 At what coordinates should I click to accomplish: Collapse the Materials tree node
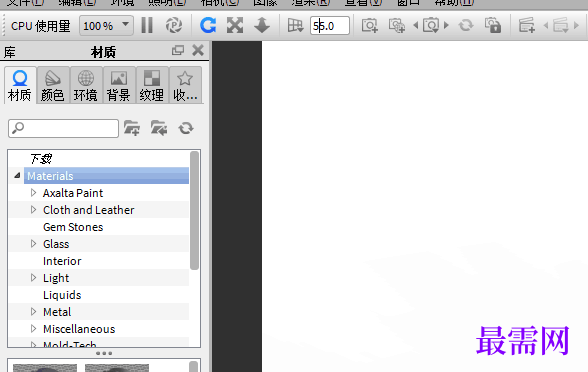pos(17,175)
